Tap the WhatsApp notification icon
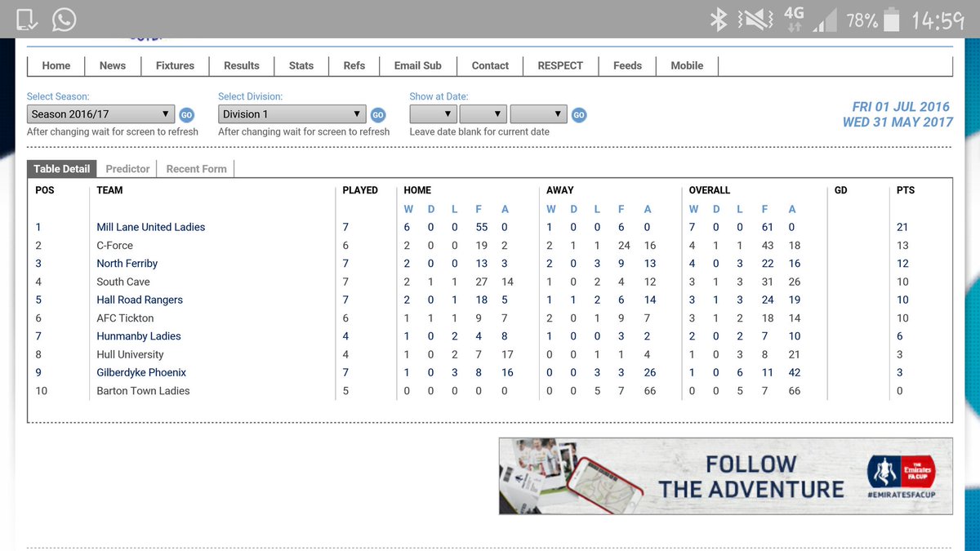 (64, 19)
